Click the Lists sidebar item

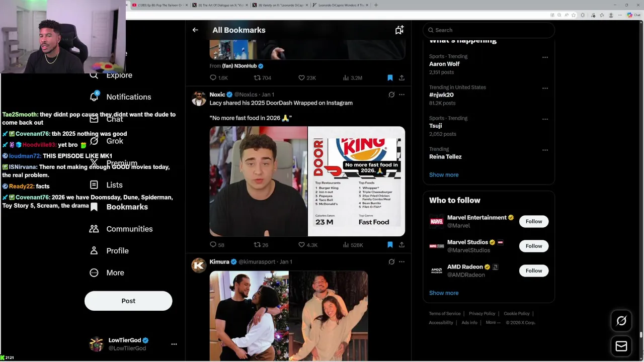115,185
